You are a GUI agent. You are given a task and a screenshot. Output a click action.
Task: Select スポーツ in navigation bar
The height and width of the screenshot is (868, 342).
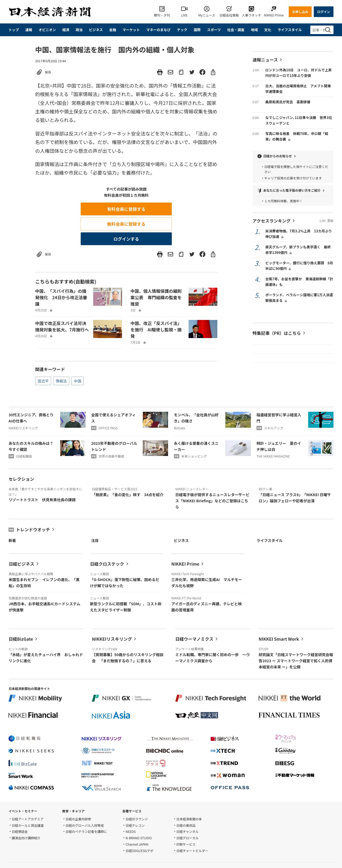tap(214, 30)
